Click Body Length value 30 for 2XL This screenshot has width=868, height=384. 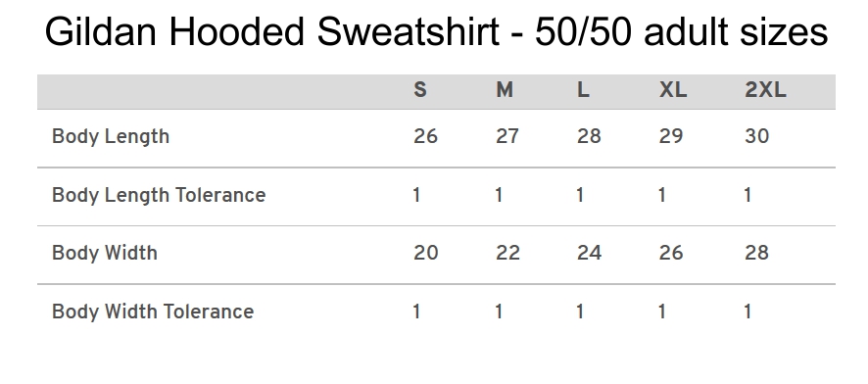coord(756,136)
